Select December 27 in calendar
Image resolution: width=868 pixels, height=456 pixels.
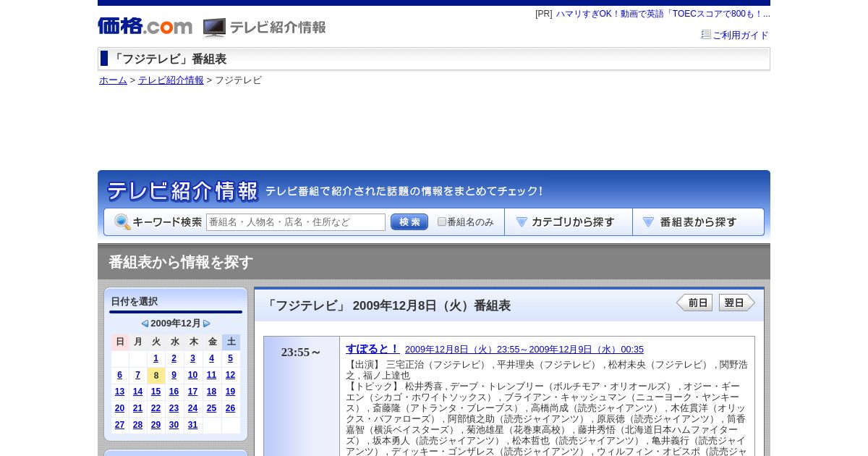coord(119,425)
